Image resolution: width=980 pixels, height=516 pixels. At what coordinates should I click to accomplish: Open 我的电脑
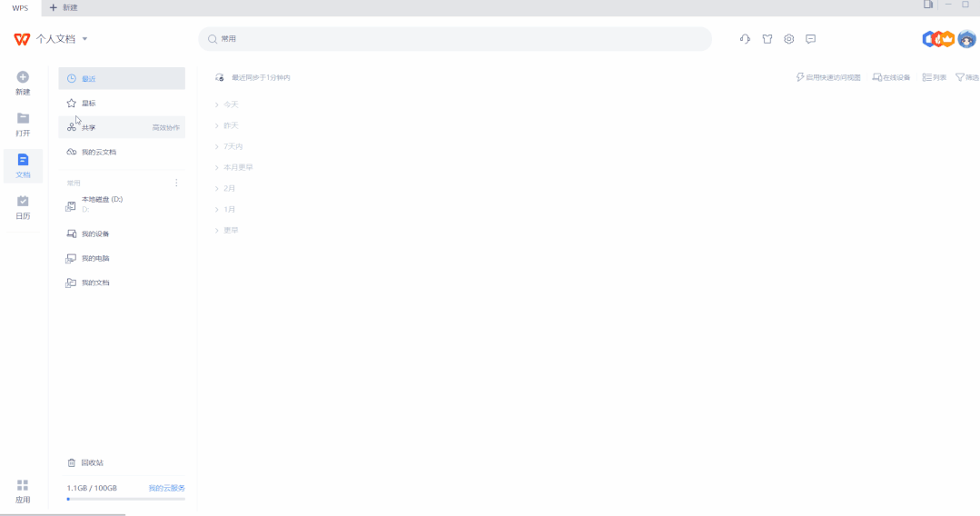pyautogui.click(x=122, y=258)
